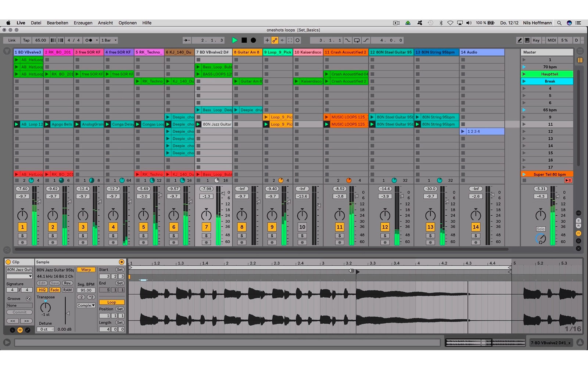Click the Link button
The width and height of the screenshot is (588, 370).
tap(12, 40)
